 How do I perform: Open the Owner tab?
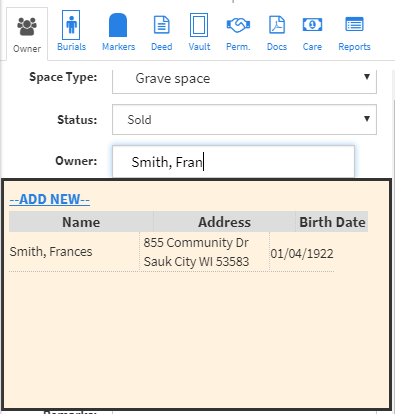point(27,34)
